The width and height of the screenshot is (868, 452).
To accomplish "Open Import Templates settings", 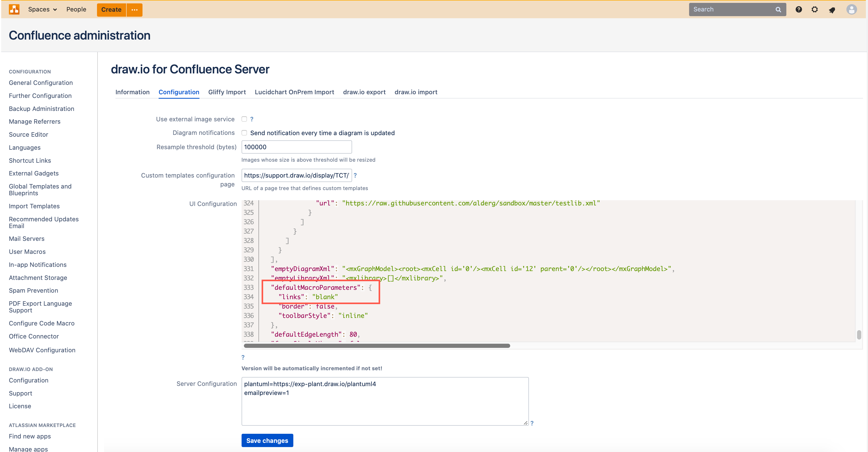I will [34, 206].
